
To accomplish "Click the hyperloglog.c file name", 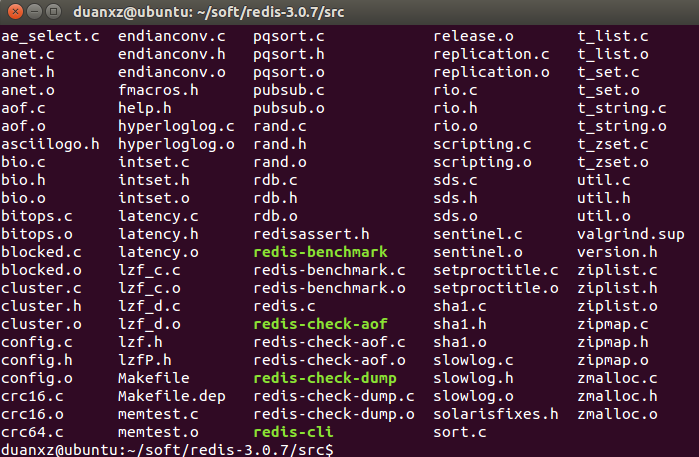I will (176, 127).
